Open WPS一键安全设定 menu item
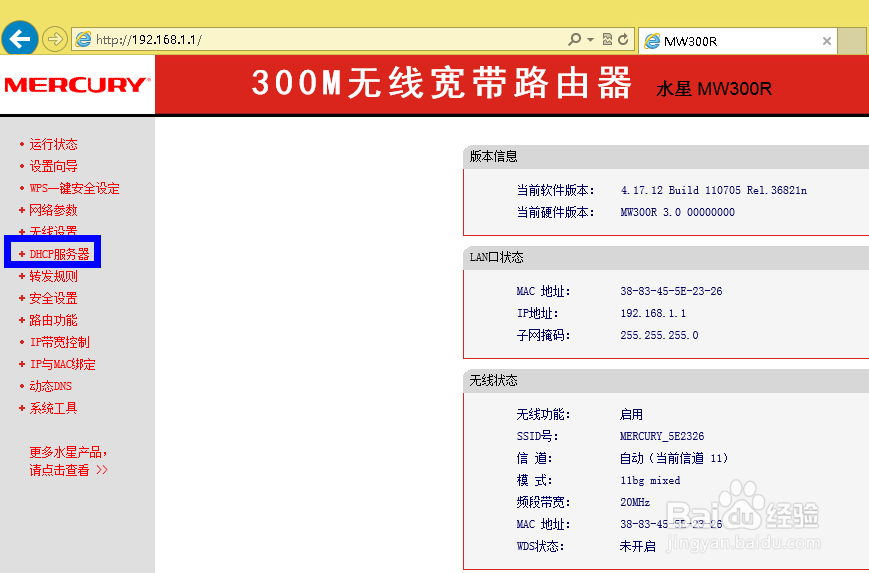Image resolution: width=869 pixels, height=573 pixels. pos(74,188)
